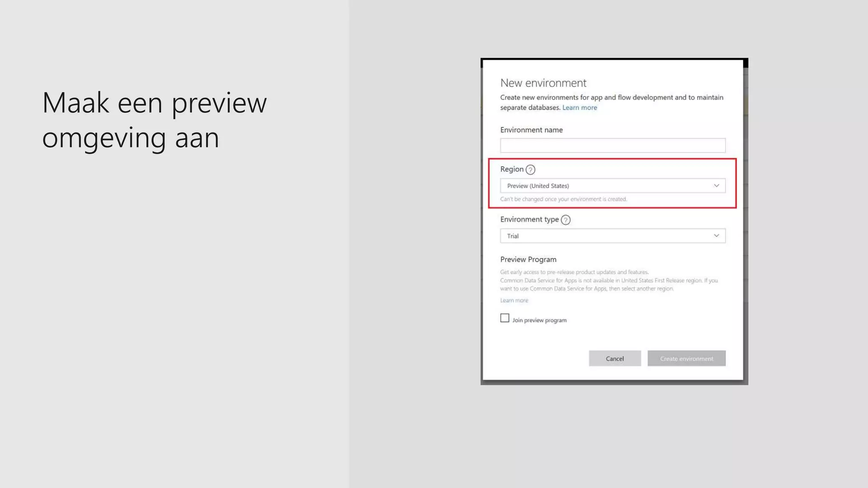Screen dimensions: 868x488
Task: Click the chevron arrow in Region dropdown
Action: tap(716, 186)
